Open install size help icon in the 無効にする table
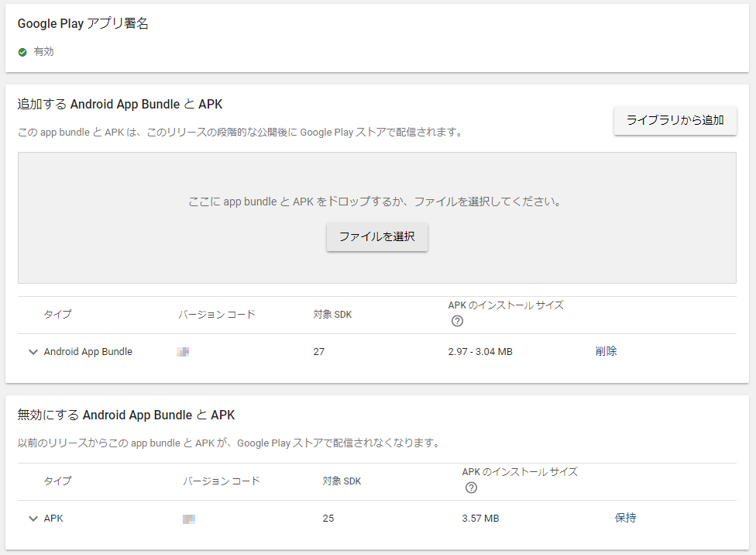Image resolution: width=756 pixels, height=555 pixels. pos(471,488)
